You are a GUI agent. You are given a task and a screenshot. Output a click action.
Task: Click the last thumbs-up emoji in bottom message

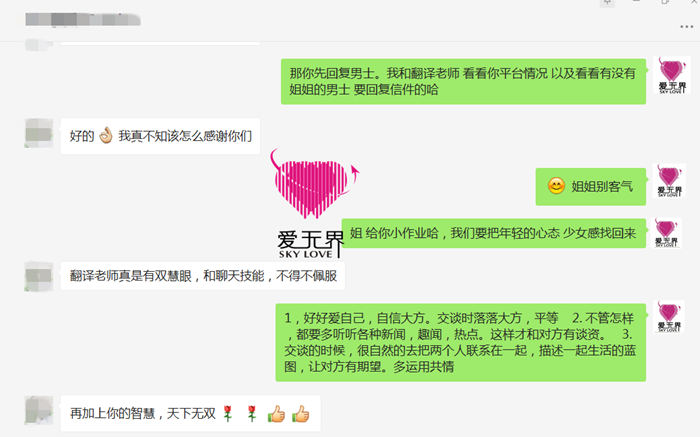click(x=300, y=414)
